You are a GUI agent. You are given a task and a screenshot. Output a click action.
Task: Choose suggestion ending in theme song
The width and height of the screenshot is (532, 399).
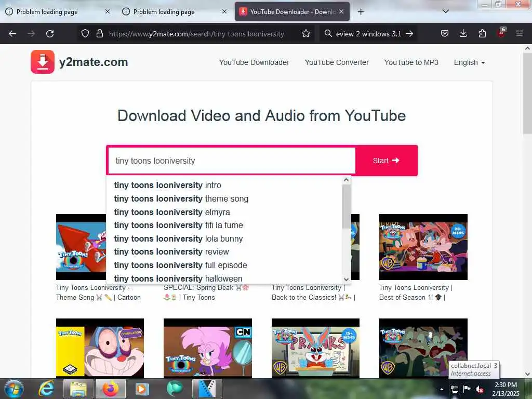click(224, 199)
